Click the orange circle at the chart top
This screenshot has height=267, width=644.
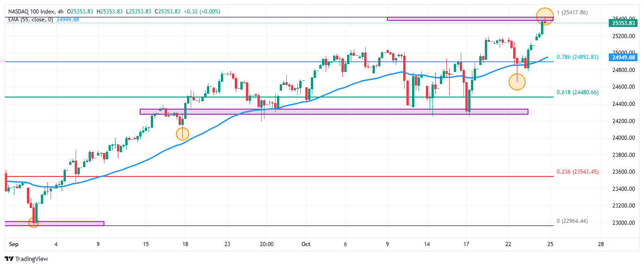click(545, 16)
